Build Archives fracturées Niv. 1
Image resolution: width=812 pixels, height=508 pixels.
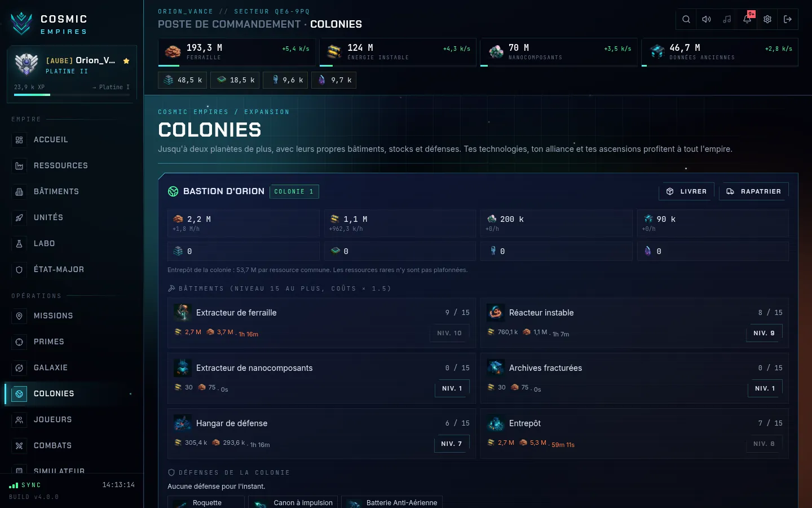click(765, 388)
